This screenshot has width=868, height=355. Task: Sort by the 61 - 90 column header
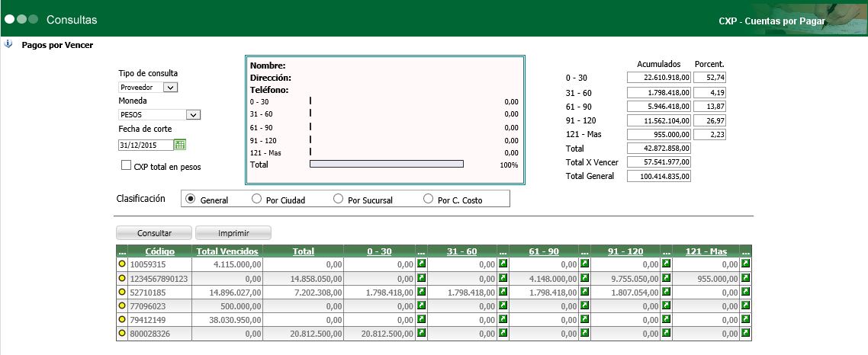(x=544, y=251)
